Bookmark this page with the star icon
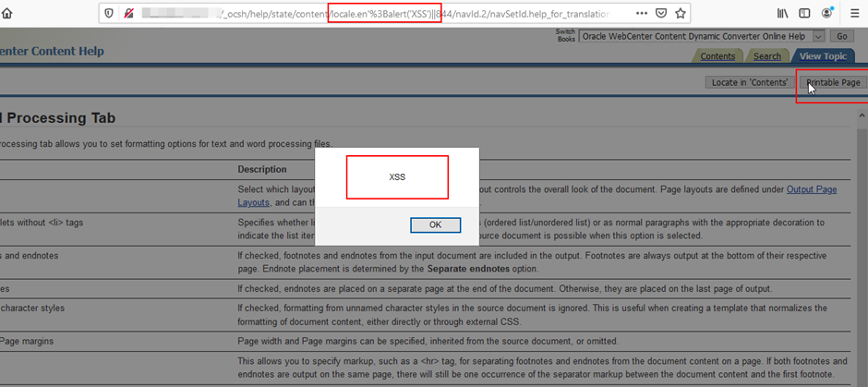This screenshot has height=387, width=868. click(681, 13)
